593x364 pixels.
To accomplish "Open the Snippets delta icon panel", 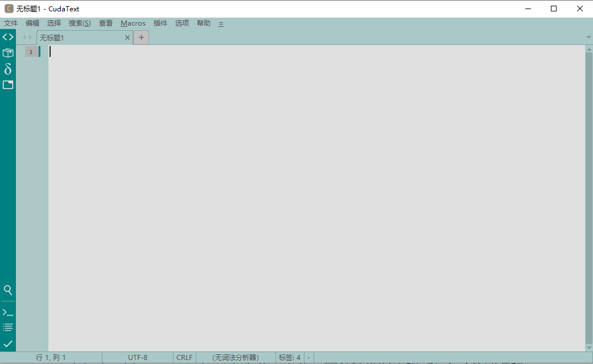I will (x=8, y=69).
